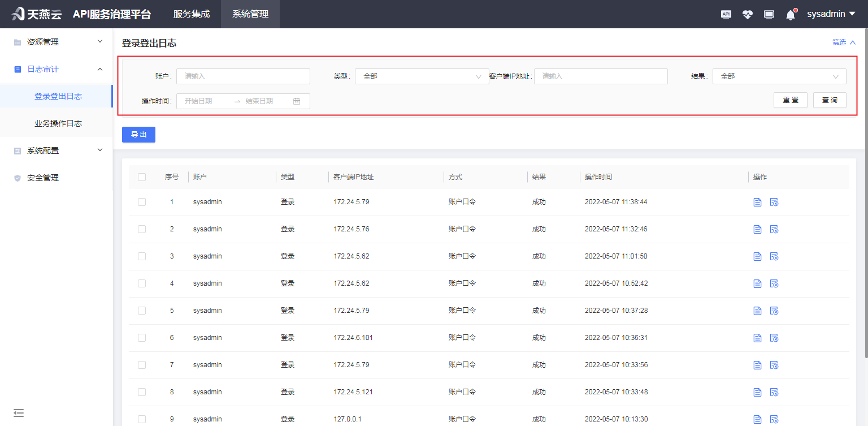Open the monitor screen icon in top bar
868x426 pixels.
769,14
